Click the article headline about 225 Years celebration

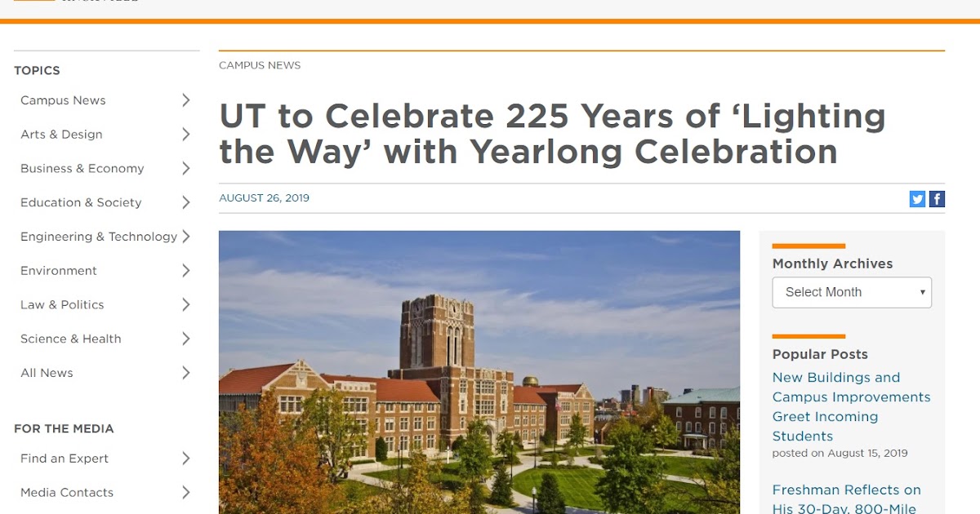tap(552, 133)
